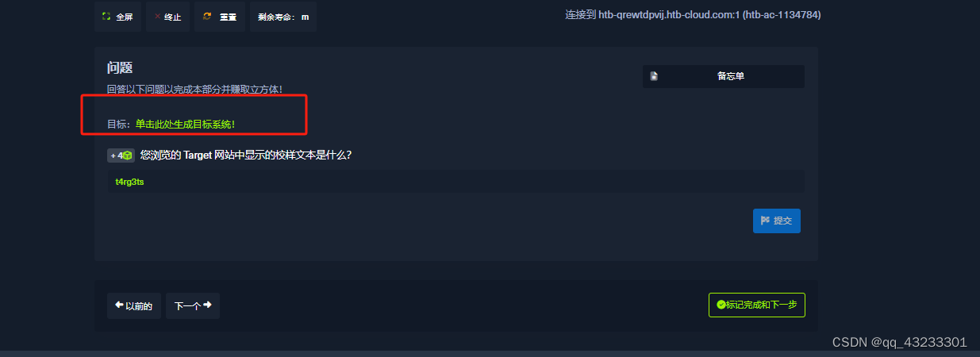Click link to spawn the target system
The image size is (980, 357).
click(185, 125)
